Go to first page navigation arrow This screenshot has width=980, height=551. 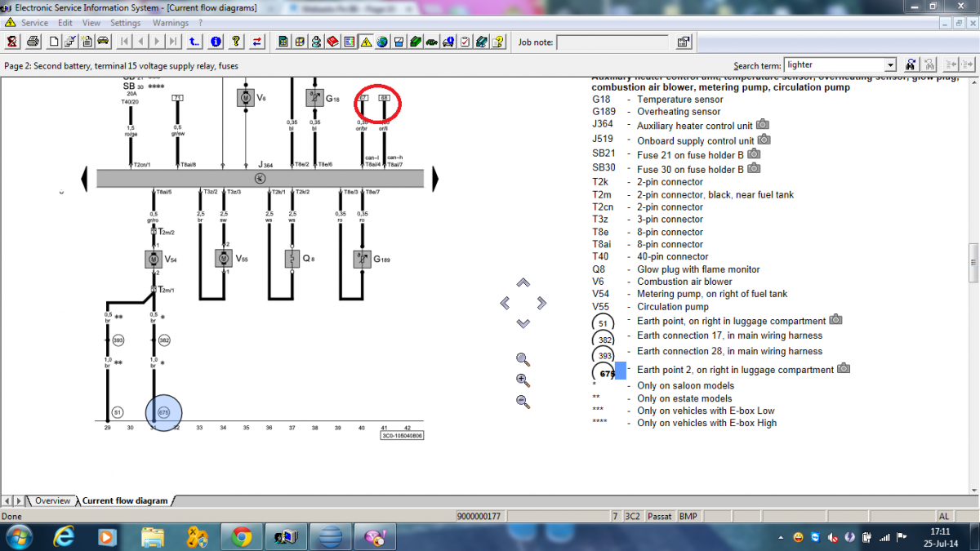pyautogui.click(x=125, y=41)
